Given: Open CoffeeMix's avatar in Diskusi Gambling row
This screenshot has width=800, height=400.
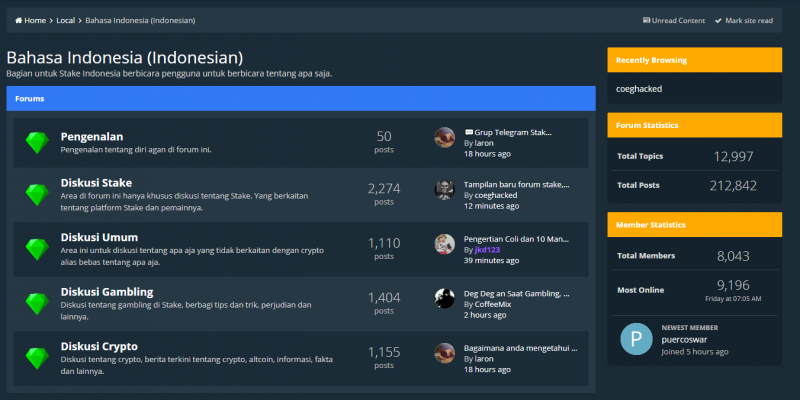Looking at the screenshot, I should point(444,298).
